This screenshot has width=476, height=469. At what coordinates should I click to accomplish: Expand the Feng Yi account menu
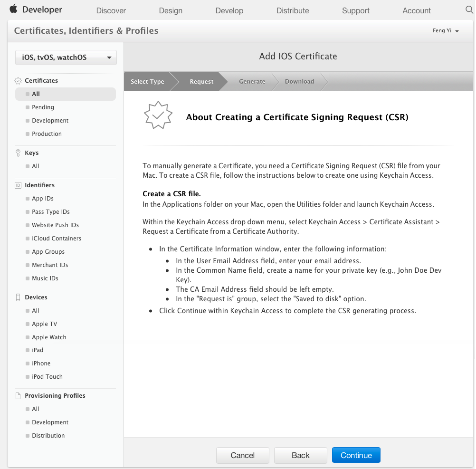(x=445, y=31)
